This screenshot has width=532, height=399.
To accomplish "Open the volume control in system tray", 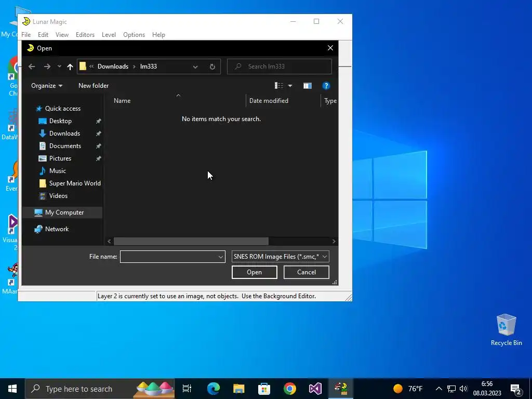I will pyautogui.click(x=463, y=389).
